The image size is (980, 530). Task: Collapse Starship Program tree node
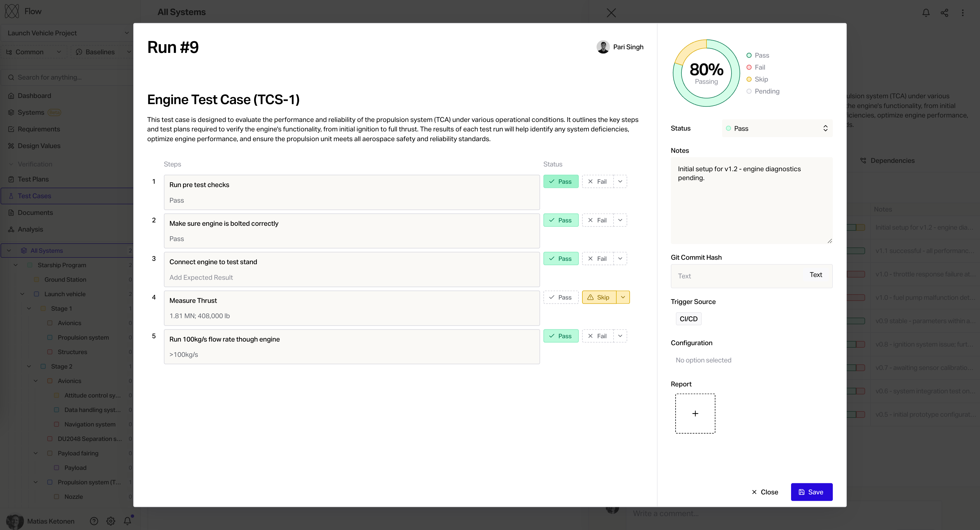coord(16,265)
